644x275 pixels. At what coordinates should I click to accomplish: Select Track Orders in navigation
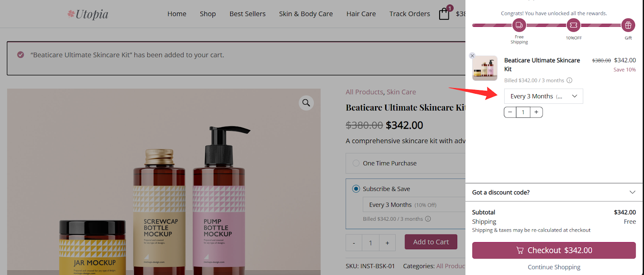click(x=409, y=13)
